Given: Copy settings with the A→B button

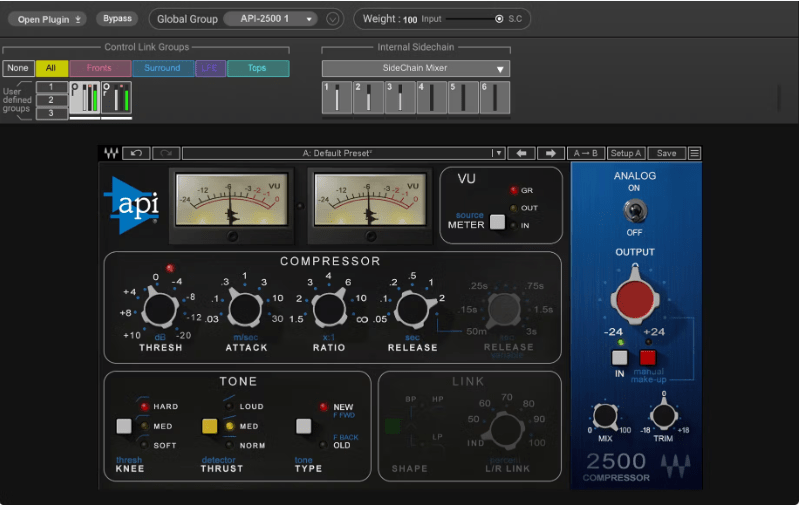Looking at the screenshot, I should [x=585, y=153].
